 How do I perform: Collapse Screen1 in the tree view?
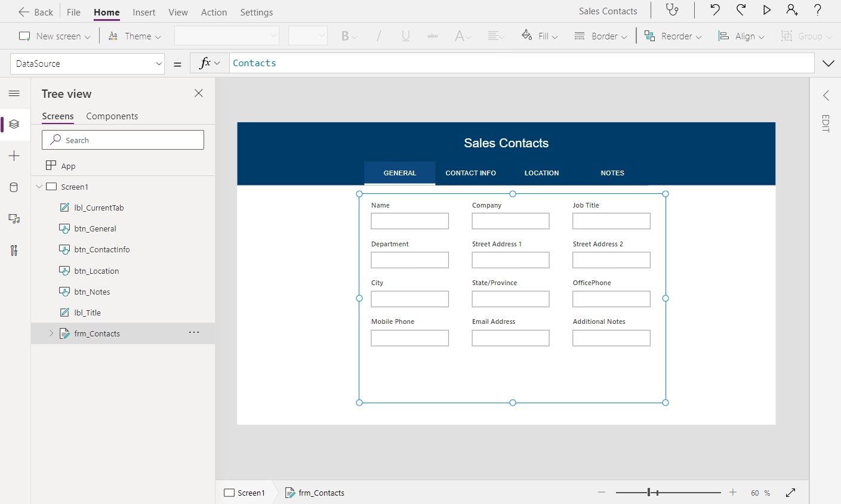point(39,186)
